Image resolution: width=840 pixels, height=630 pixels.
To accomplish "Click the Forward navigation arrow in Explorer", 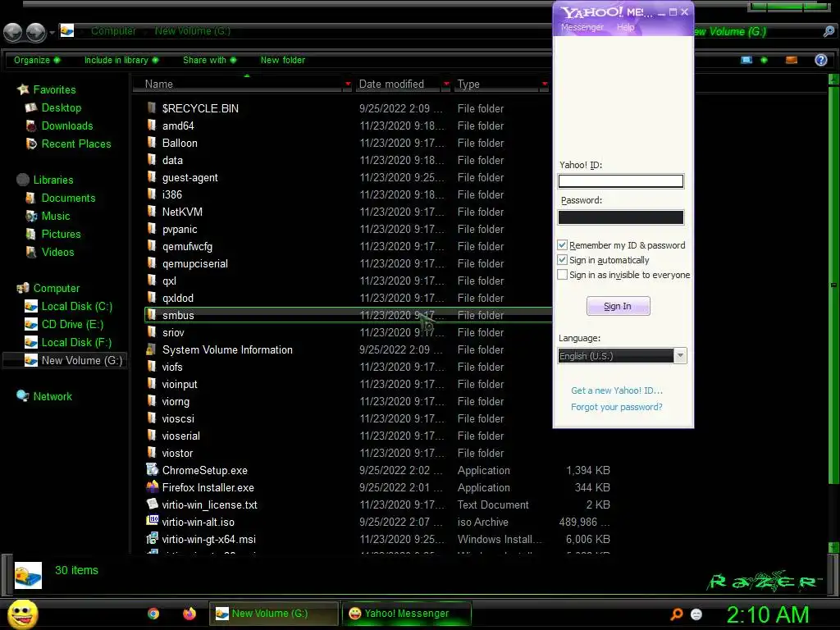I will (36, 32).
